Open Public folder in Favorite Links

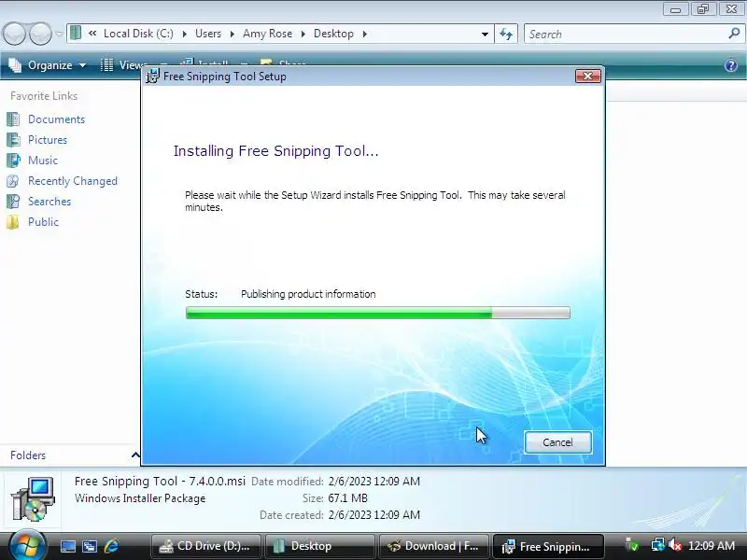43,222
